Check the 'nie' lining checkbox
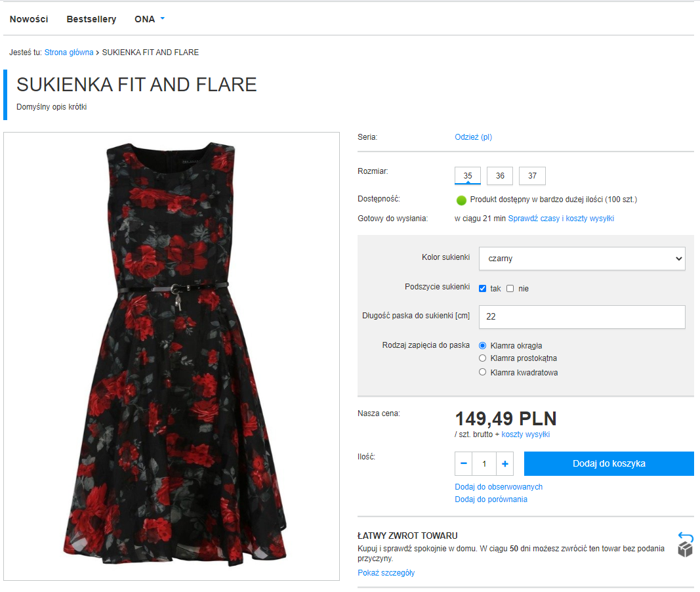Image resolution: width=700 pixels, height=592 pixels. 510,289
